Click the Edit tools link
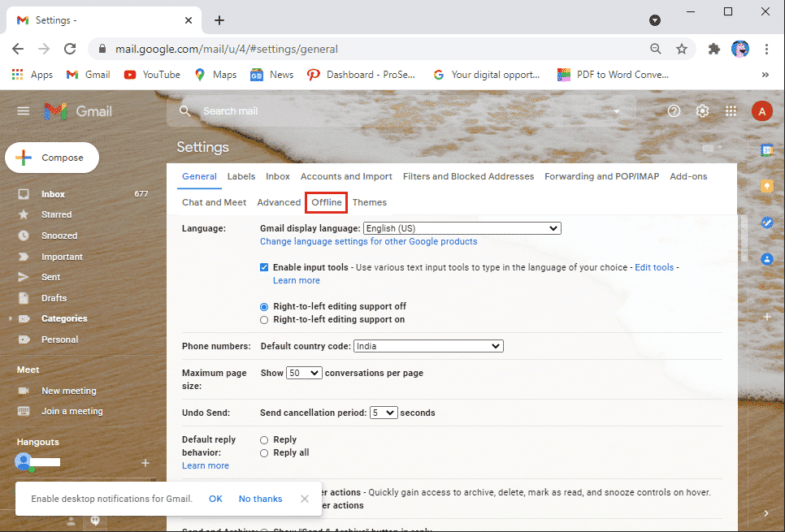The height and width of the screenshot is (532, 785). (x=654, y=266)
